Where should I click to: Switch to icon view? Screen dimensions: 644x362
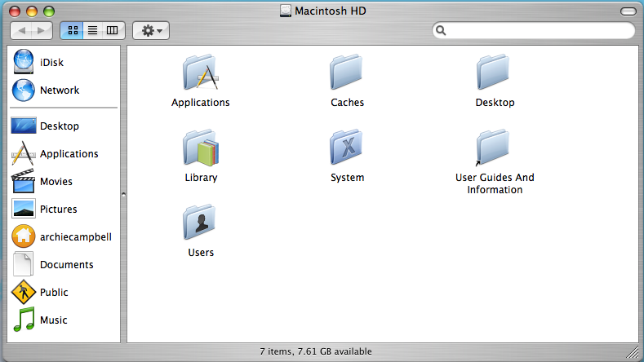[73, 30]
